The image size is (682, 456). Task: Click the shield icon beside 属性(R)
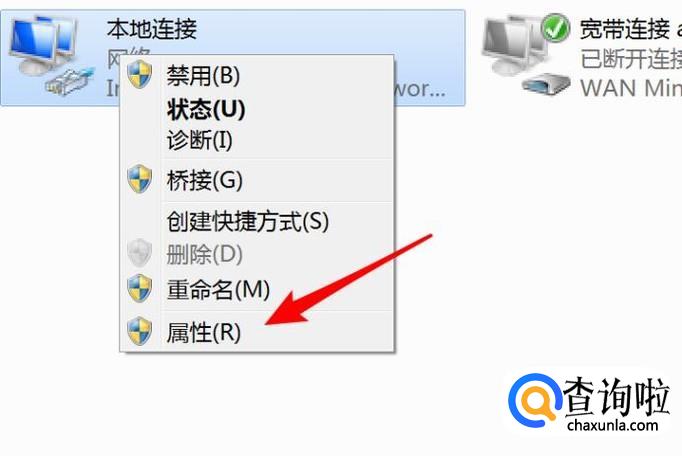[x=140, y=331]
